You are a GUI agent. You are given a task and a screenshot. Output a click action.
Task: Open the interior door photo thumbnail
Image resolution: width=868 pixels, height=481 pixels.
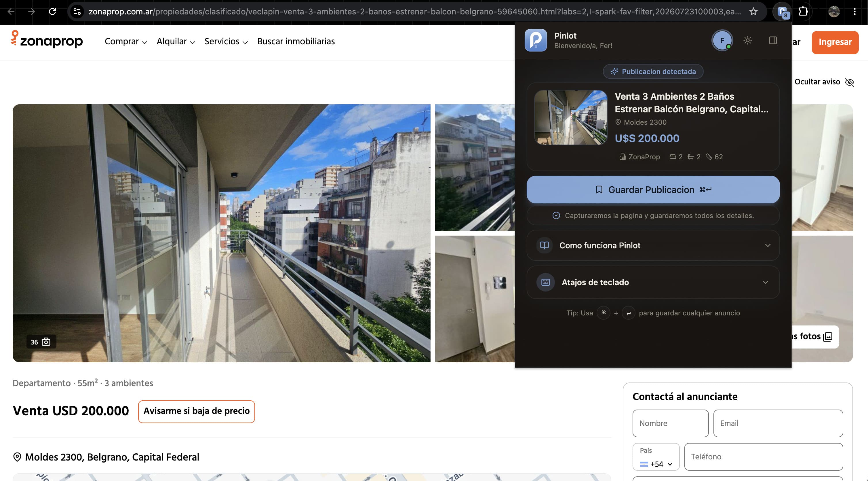[x=475, y=299]
